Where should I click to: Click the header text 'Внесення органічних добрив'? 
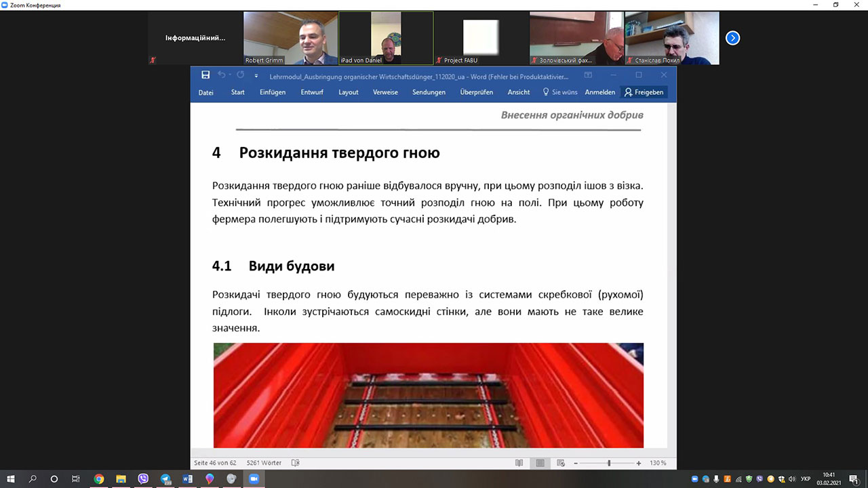pos(572,115)
